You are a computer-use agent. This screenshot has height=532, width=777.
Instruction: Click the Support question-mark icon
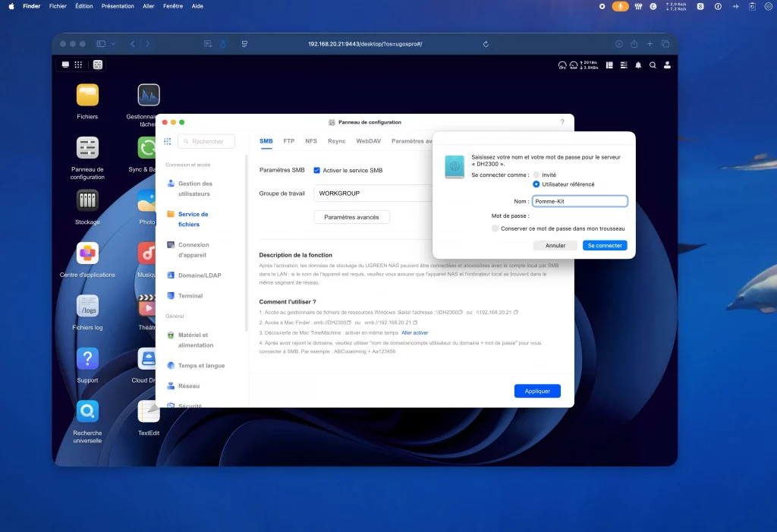pyautogui.click(x=87, y=359)
